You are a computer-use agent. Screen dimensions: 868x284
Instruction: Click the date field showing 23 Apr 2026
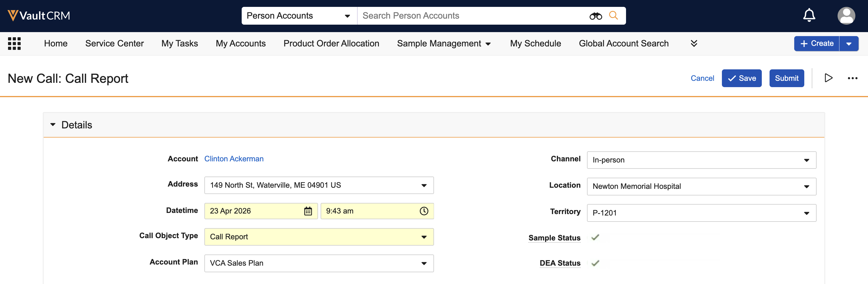pyautogui.click(x=261, y=211)
